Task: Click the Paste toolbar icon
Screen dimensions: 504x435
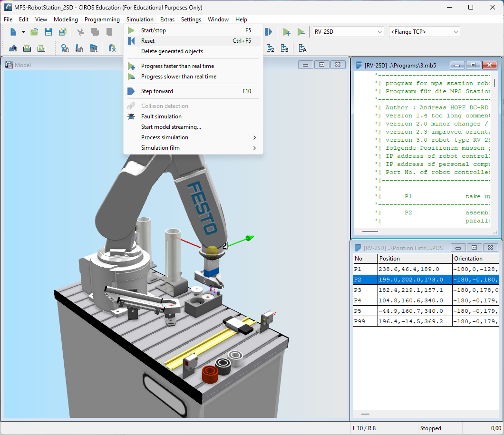Action: [109, 32]
